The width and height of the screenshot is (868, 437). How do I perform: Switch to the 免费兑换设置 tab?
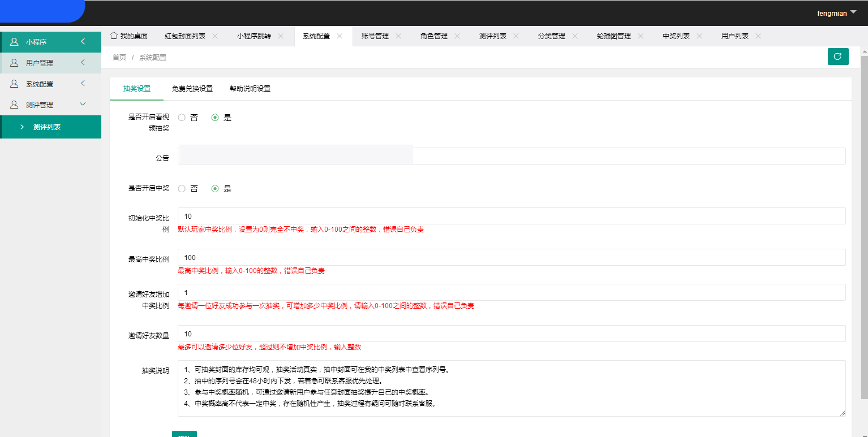click(x=192, y=89)
